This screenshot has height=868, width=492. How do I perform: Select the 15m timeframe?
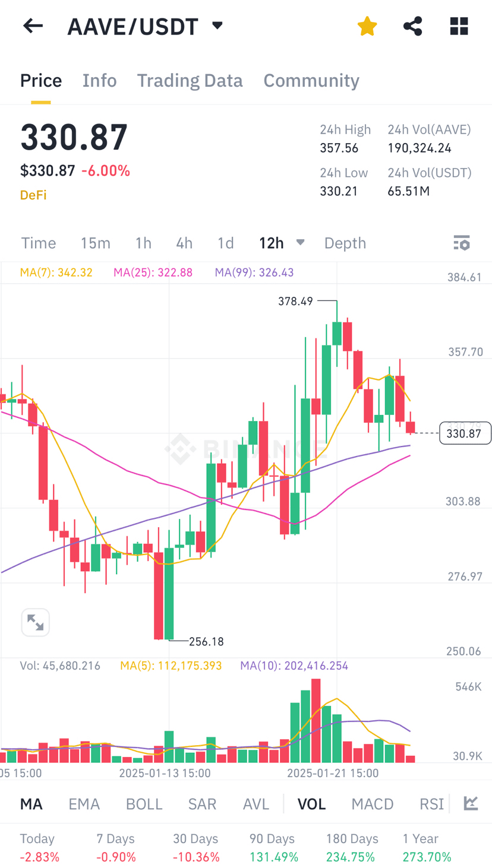point(96,243)
